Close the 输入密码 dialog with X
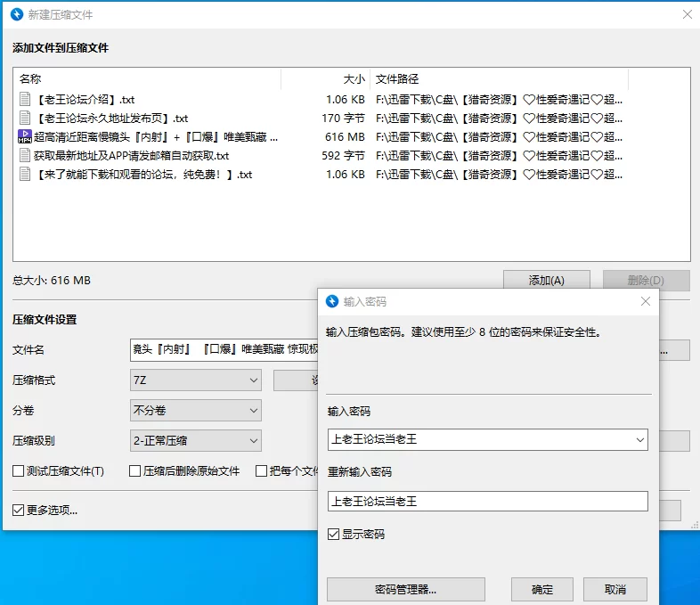The height and width of the screenshot is (605, 700). [x=645, y=301]
